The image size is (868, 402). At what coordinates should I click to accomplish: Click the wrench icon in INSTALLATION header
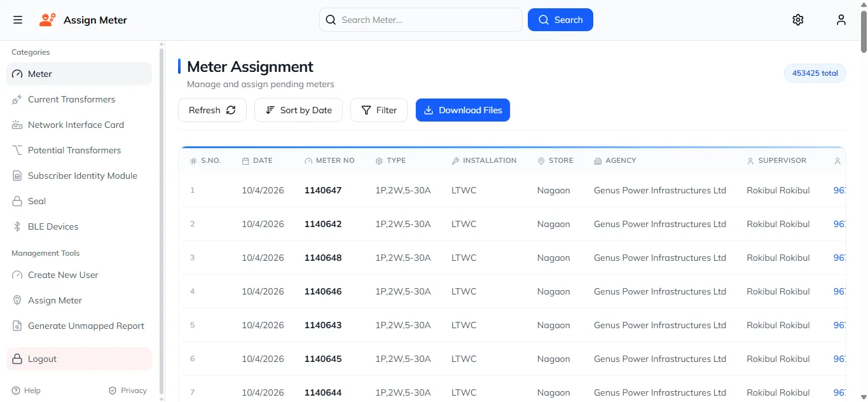[x=455, y=161]
